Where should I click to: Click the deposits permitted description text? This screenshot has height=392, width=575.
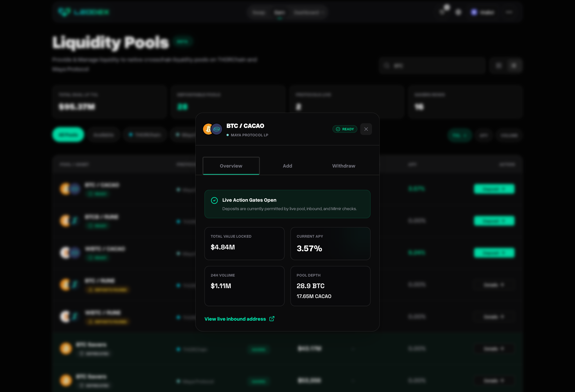[x=290, y=209]
